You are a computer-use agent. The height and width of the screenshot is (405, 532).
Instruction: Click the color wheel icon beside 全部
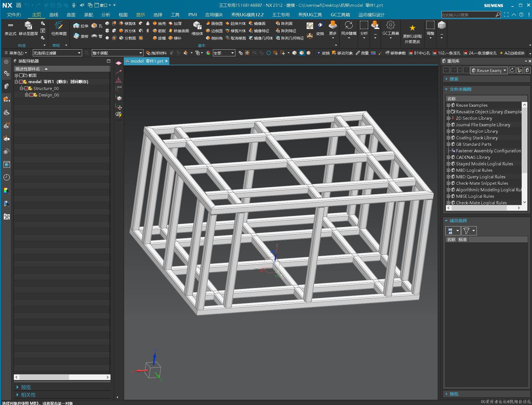[x=208, y=53]
